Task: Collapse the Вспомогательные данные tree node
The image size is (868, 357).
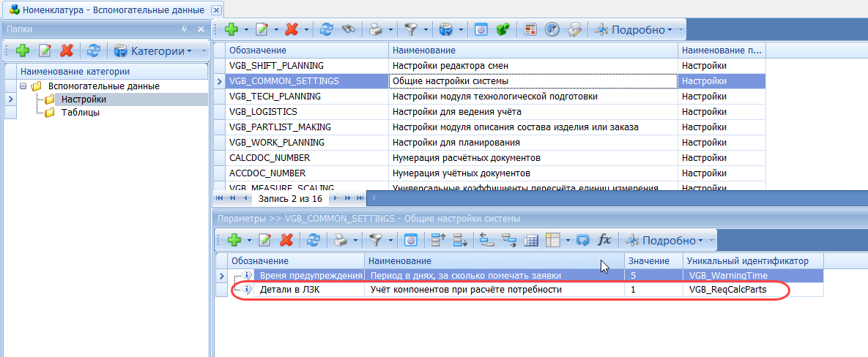Action: click(23, 86)
